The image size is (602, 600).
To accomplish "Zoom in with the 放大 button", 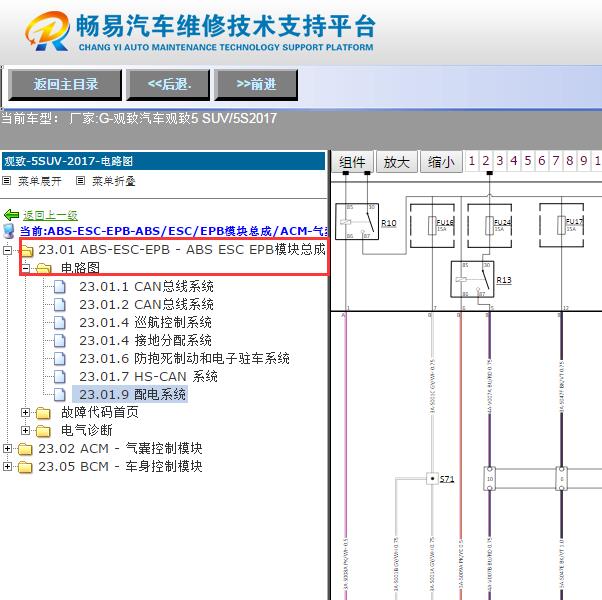I will 397,162.
